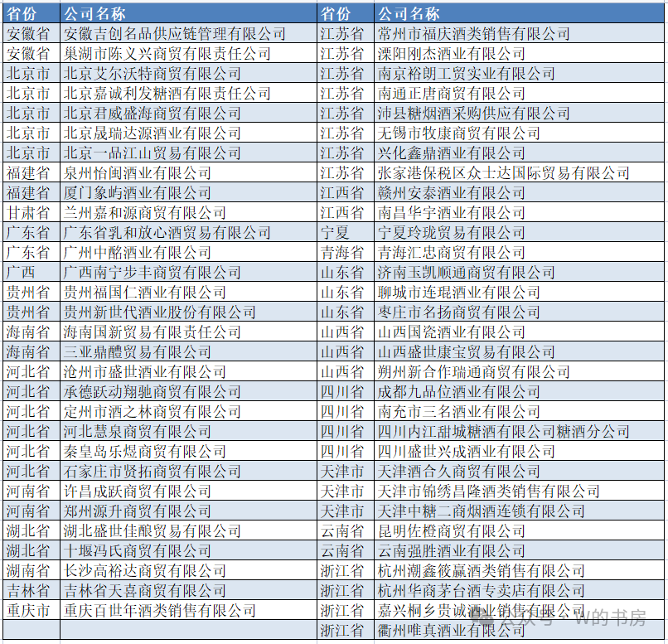
Task: Select 厦门象屿酒业有限公司
Action: point(188,192)
